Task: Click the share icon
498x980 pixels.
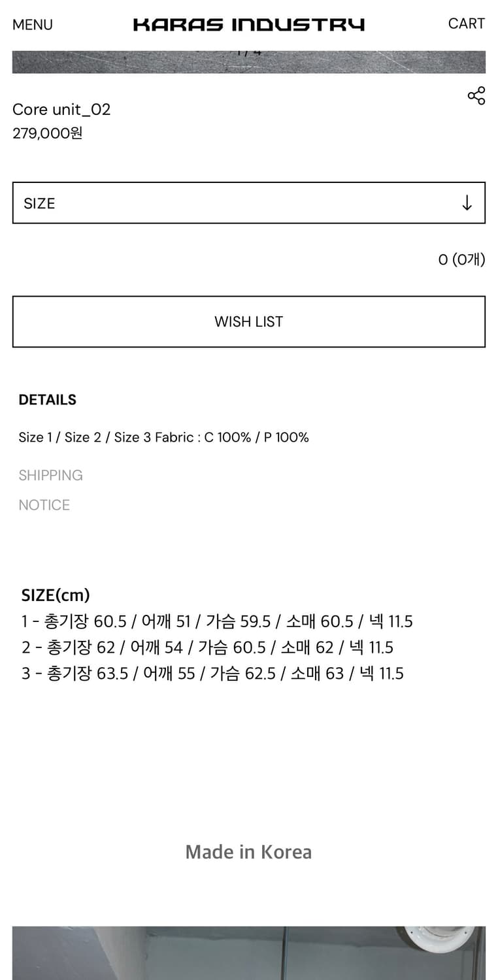Action: pos(476,96)
